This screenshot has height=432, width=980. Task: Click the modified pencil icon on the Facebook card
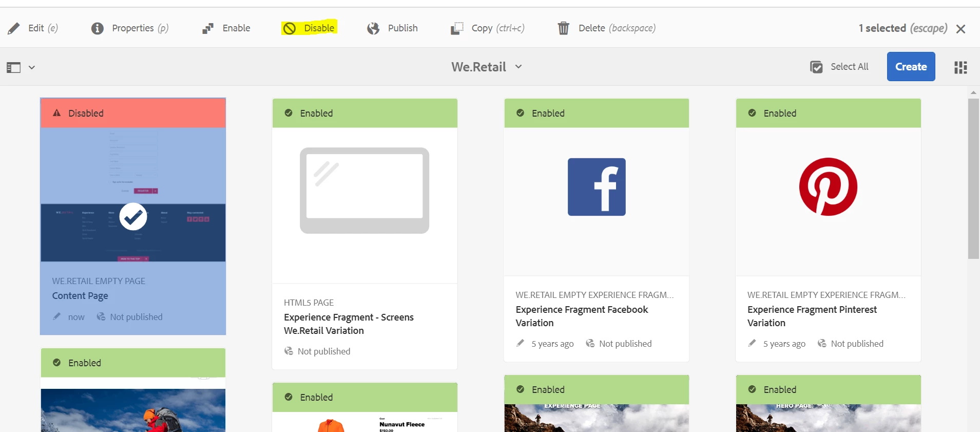pyautogui.click(x=520, y=343)
